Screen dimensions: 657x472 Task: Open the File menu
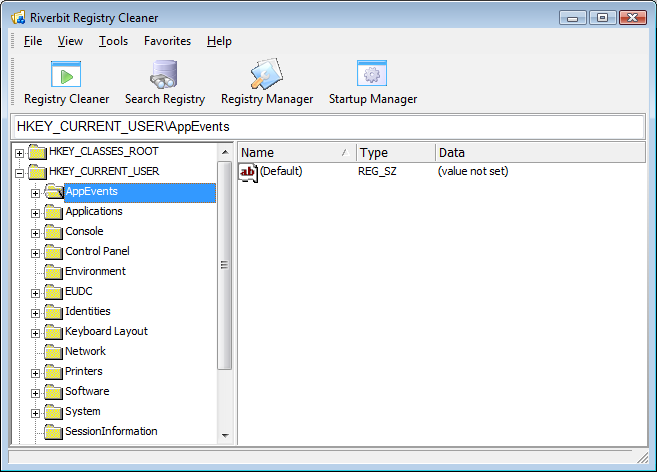click(33, 41)
